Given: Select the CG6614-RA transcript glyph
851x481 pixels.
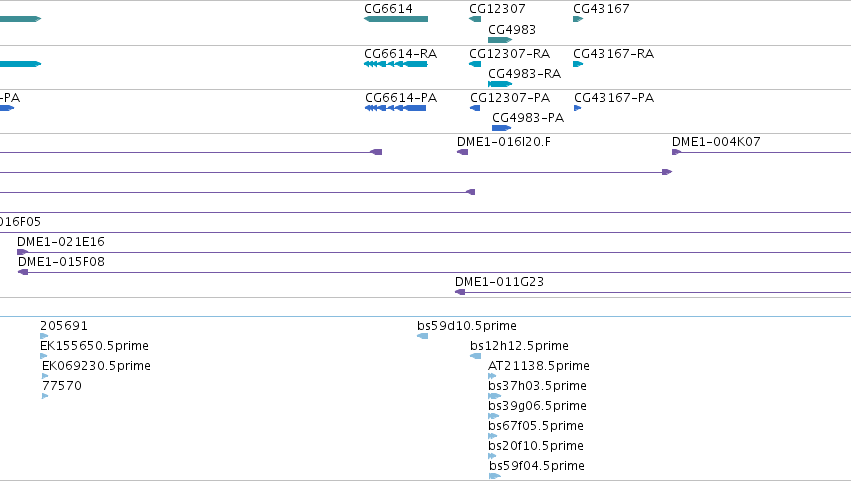Looking at the screenshot, I should click(396, 64).
